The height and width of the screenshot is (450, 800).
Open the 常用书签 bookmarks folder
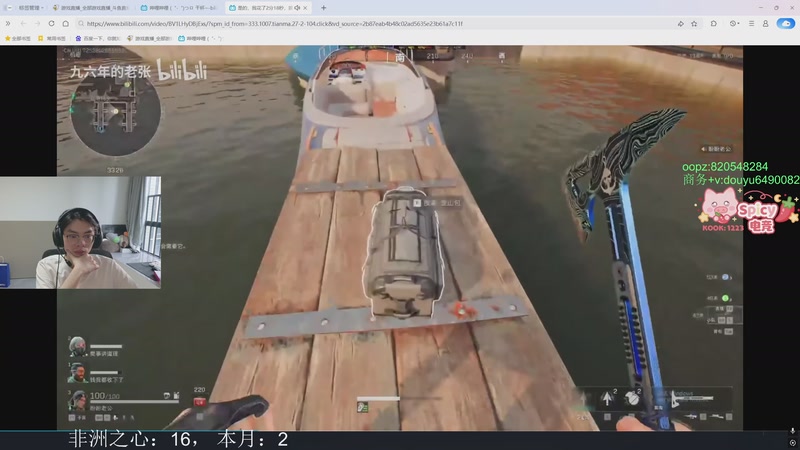52,38
